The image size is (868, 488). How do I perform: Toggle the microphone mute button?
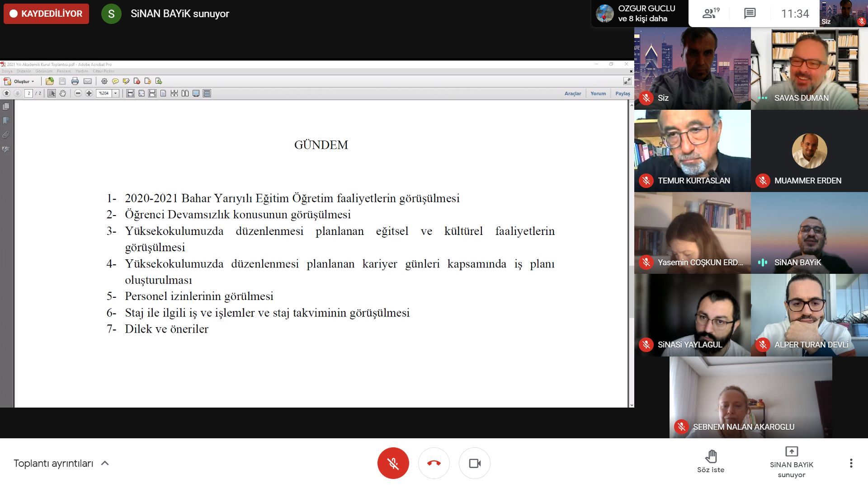coord(393,463)
